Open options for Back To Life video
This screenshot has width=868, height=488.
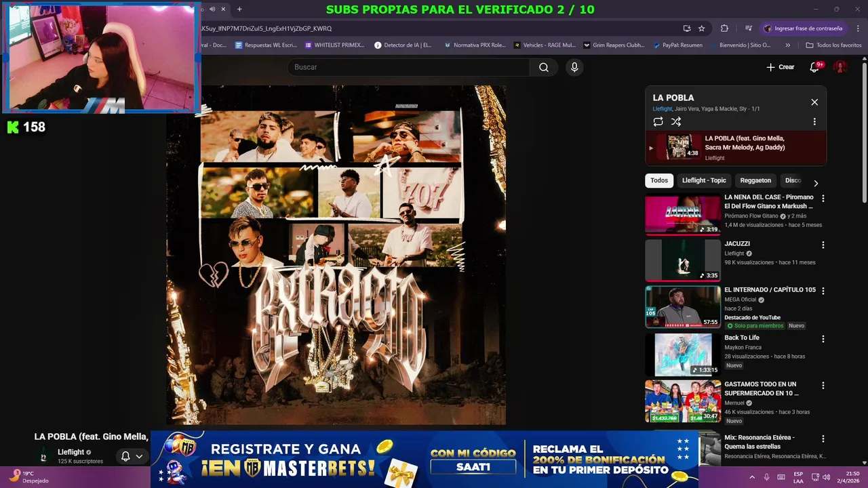823,339
